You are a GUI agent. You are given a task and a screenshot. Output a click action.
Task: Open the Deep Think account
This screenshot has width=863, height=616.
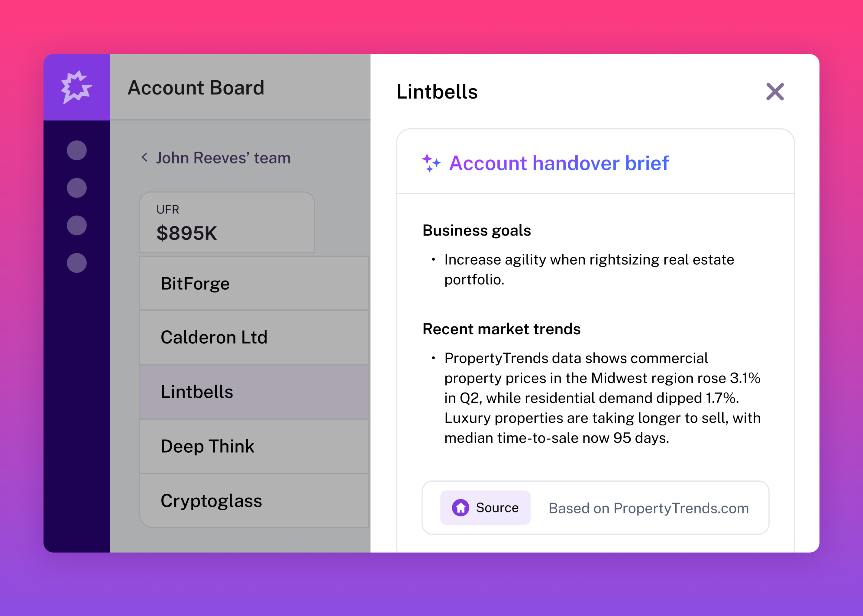pyautogui.click(x=254, y=446)
